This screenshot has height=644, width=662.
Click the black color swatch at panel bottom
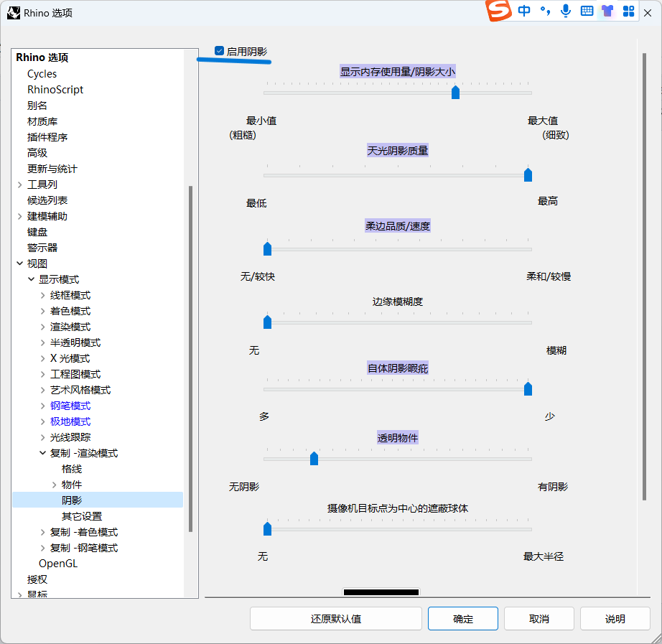pos(381,592)
